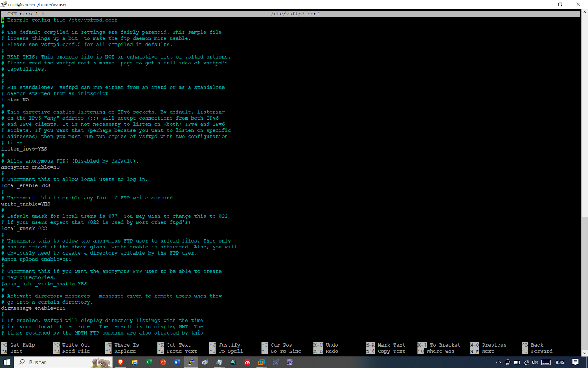Viewport: 588px width, 368px height.
Task: Click the '^O Write Out' shortcut
Action: (72, 345)
